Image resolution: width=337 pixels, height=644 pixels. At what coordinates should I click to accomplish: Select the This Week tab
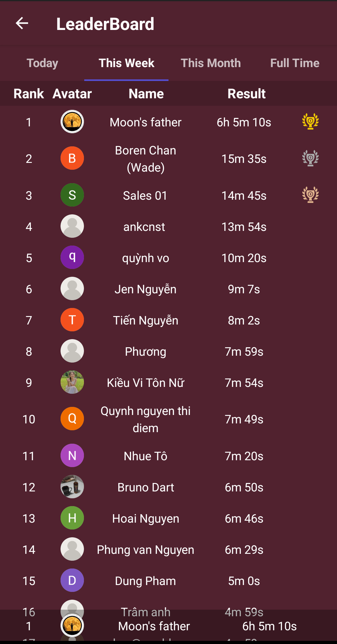(x=126, y=63)
